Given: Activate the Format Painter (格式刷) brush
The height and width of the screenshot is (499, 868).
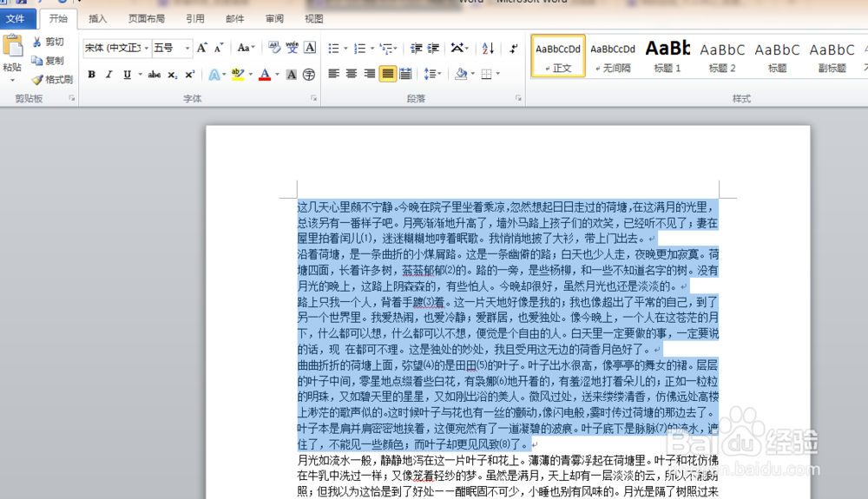Looking at the screenshot, I should 52,80.
